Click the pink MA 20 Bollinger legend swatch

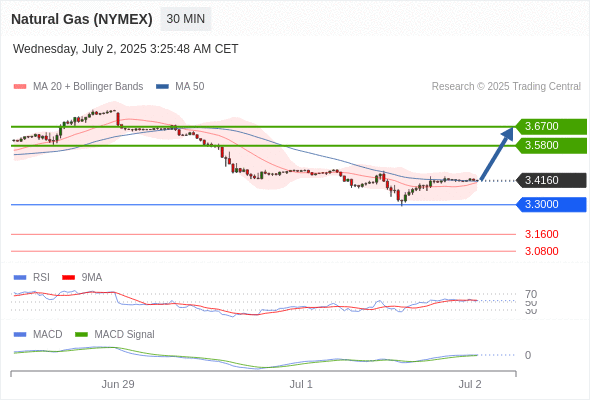(x=20, y=87)
